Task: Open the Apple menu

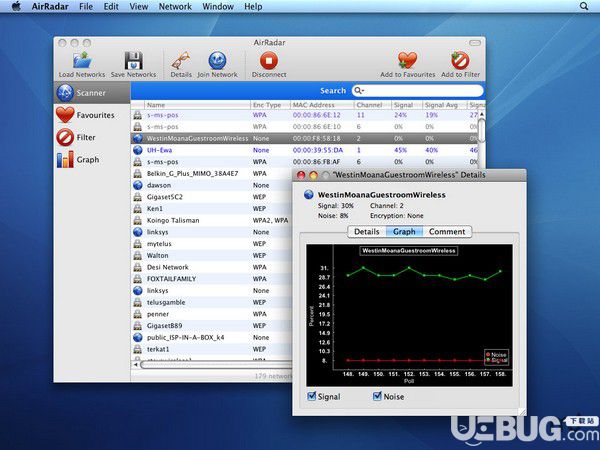Action: [x=16, y=7]
